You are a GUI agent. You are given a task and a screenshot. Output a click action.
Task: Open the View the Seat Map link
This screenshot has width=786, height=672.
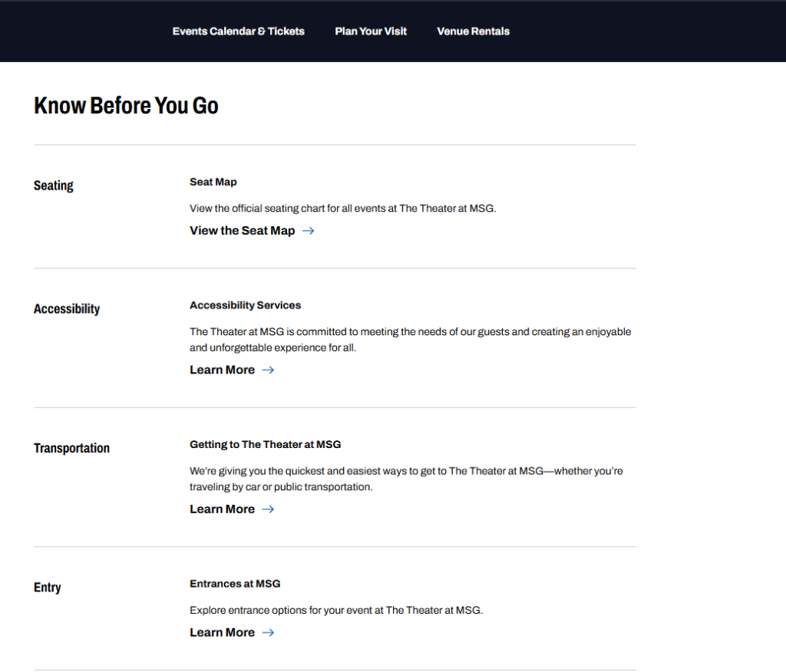[x=242, y=231]
